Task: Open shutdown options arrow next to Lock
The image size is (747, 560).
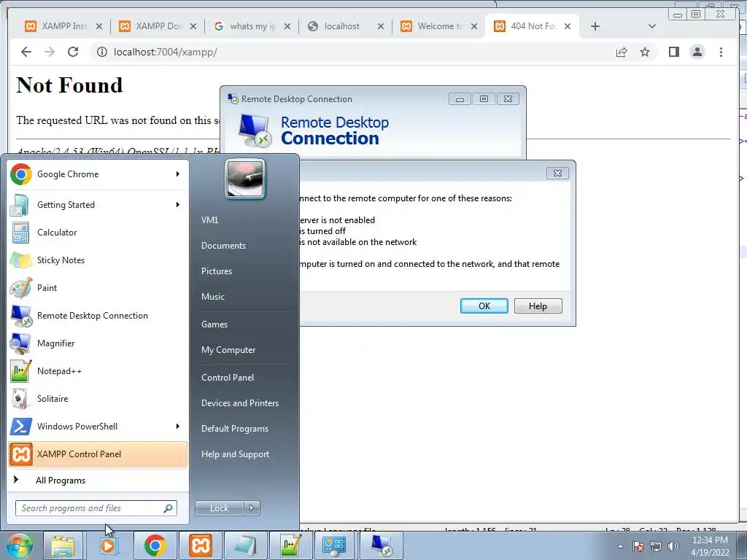Action: [x=252, y=508]
